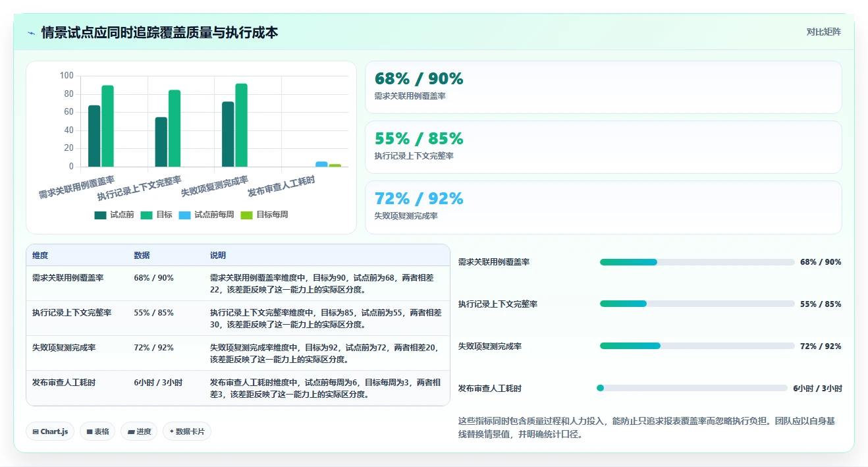This screenshot has width=868, height=467.
Task: Click the 数据卡片 tag chip
Action: tap(187, 431)
